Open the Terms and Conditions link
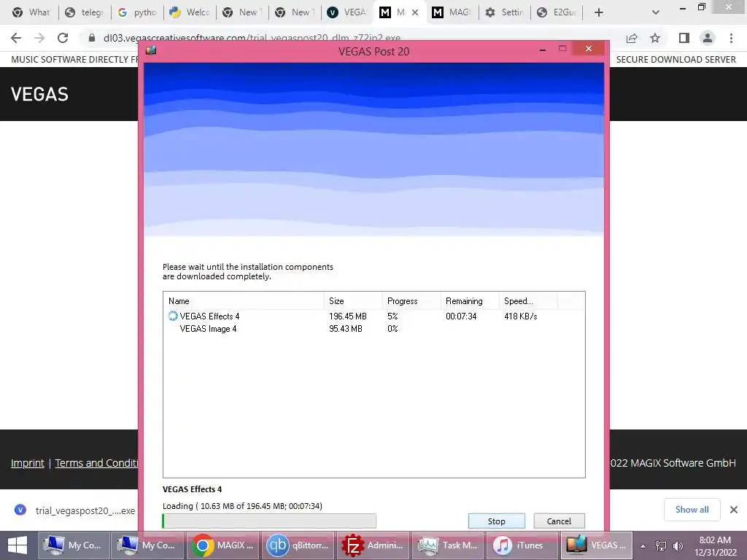The image size is (747, 560). click(x=97, y=463)
